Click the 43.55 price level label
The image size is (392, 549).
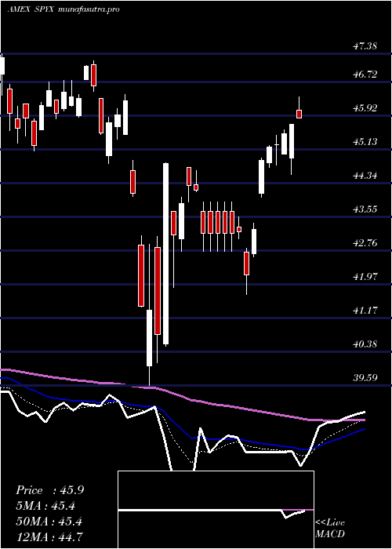coord(365,209)
